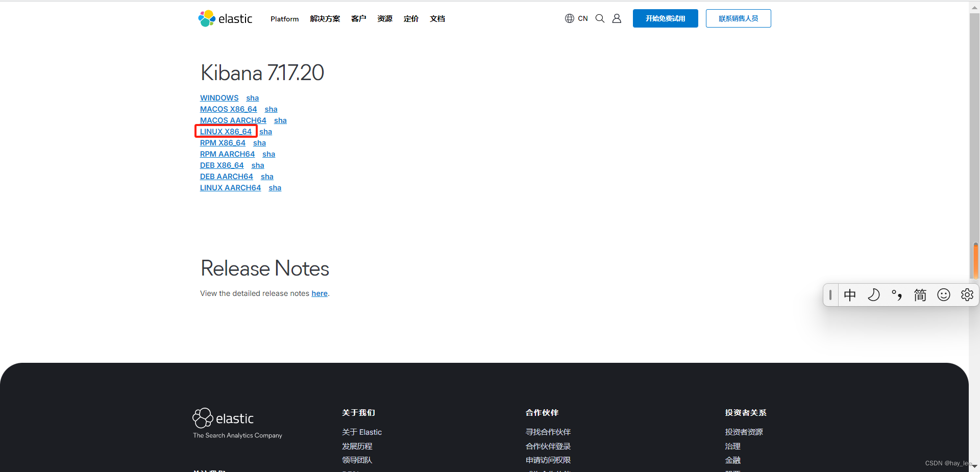Viewport: 980px width, 472px height.
Task: Select the CN language label
Action: tap(583, 18)
